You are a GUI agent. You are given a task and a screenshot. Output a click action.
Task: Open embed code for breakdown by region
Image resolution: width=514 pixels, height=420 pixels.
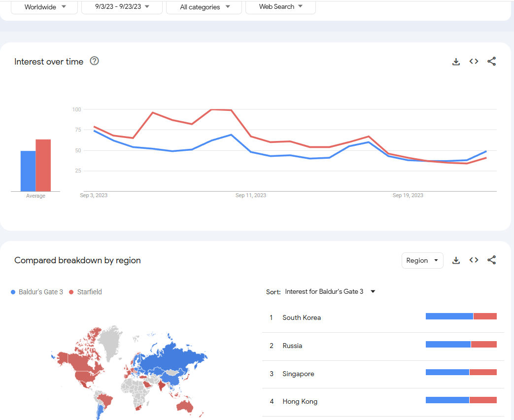[474, 260]
